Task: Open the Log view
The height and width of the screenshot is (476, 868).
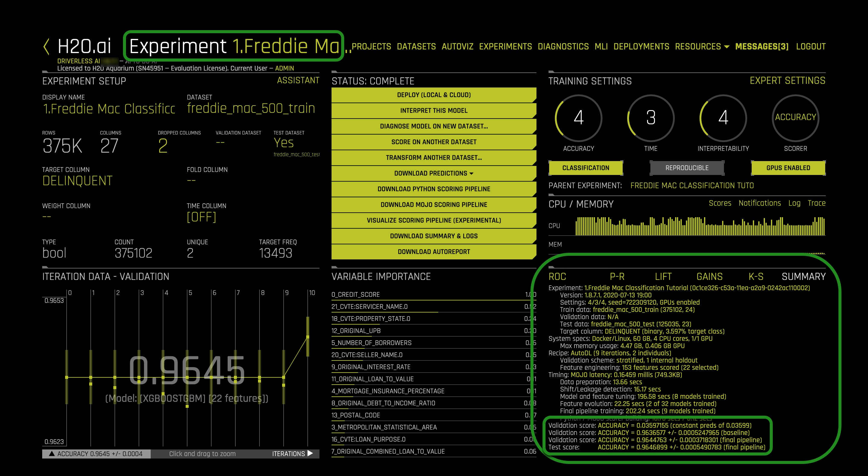Action: tap(794, 203)
